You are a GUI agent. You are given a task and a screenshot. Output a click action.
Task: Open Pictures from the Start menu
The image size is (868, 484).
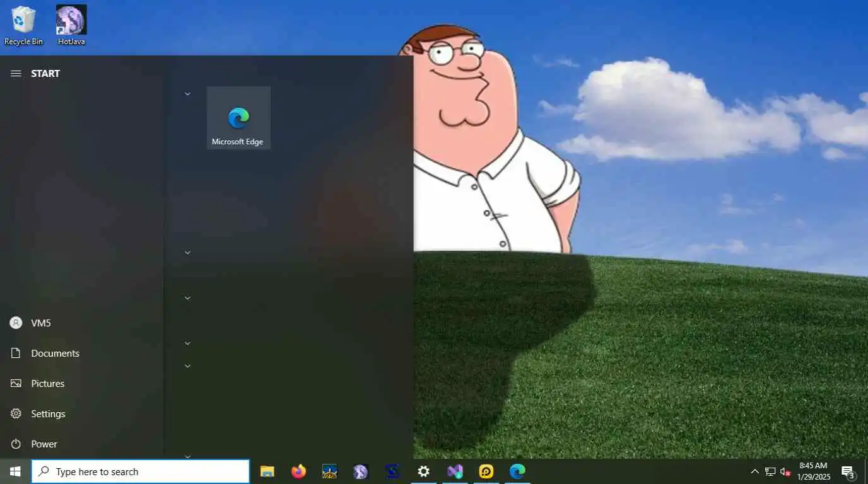[82, 384]
